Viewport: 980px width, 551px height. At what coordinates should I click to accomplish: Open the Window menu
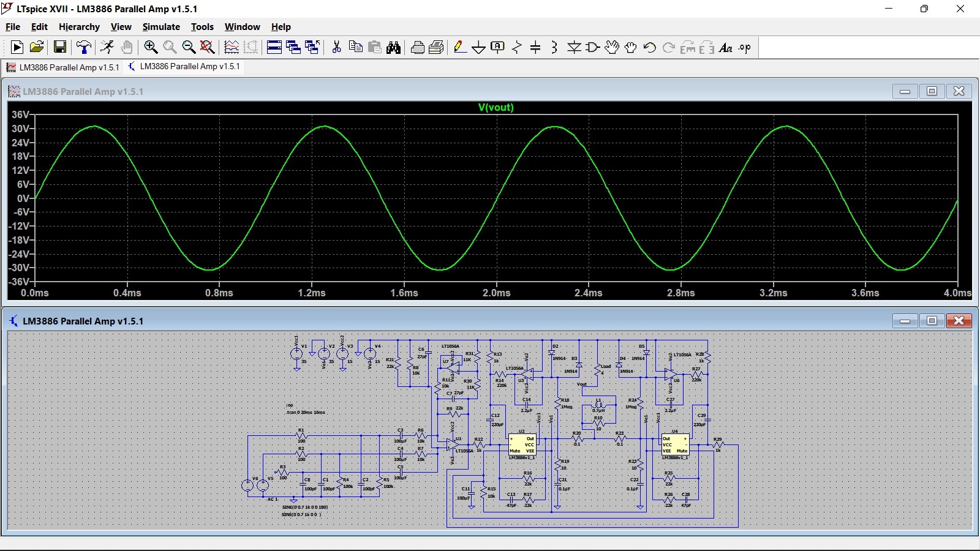(242, 27)
